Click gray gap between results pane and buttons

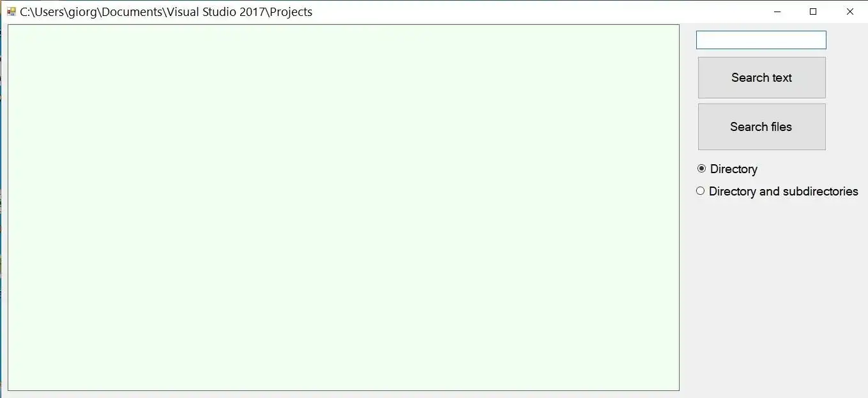[687, 208]
